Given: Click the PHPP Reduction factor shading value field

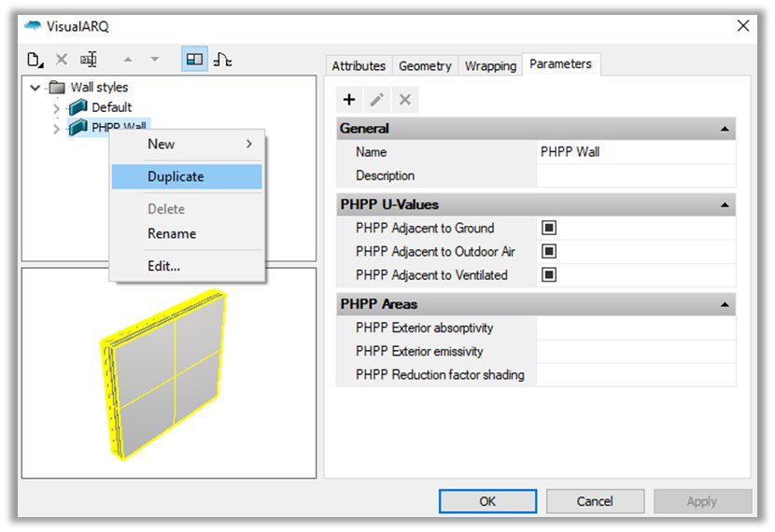Looking at the screenshot, I should tap(636, 374).
